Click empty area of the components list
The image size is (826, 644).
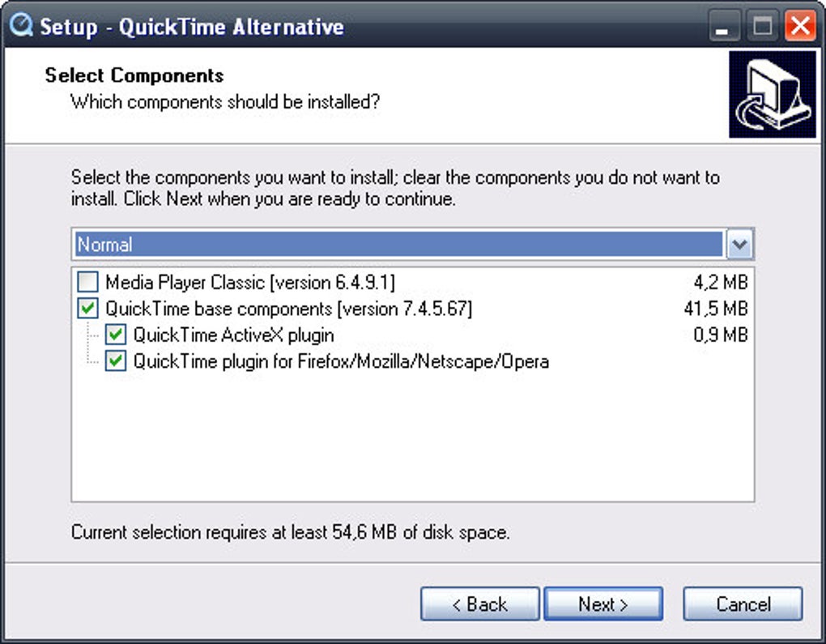click(x=413, y=437)
